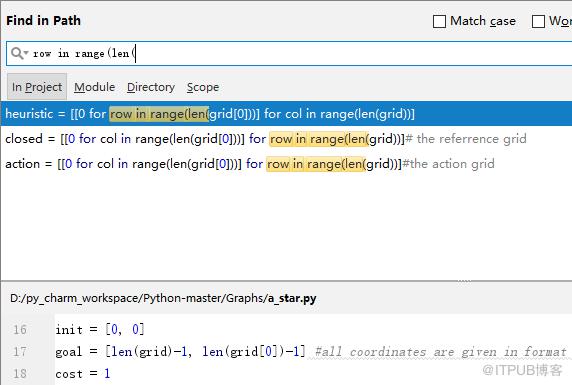Screen dimensions: 572x385
Task: Switch to the Directory scope tab
Action: 151,87
